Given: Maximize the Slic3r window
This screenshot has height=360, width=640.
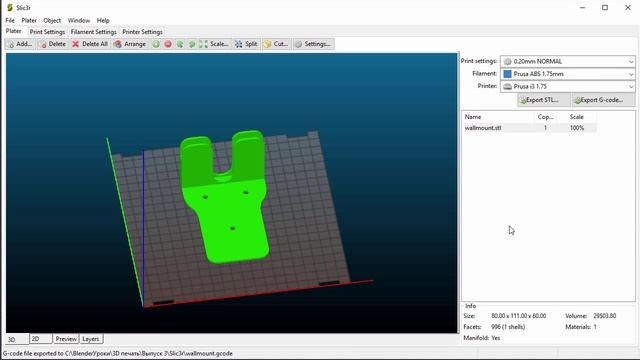Looking at the screenshot, I should coord(605,7).
